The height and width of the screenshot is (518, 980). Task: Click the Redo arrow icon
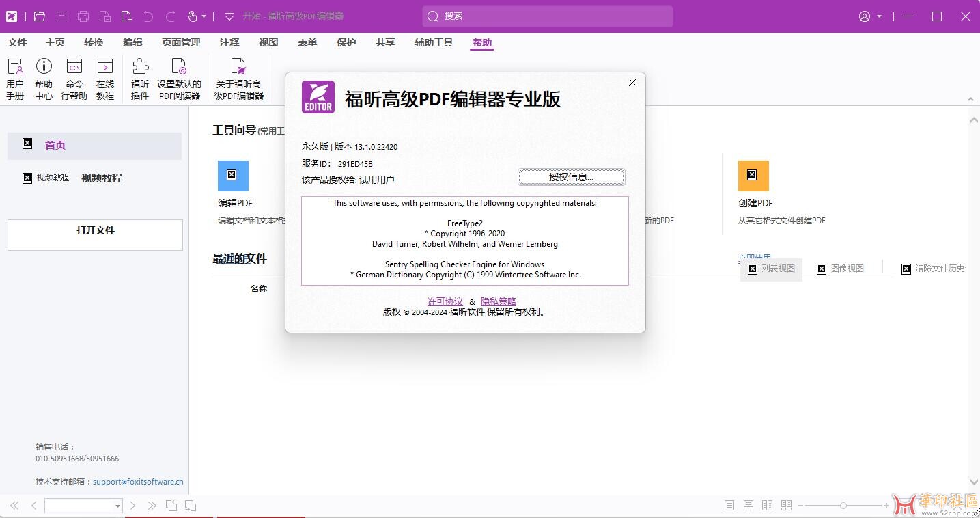pos(171,16)
